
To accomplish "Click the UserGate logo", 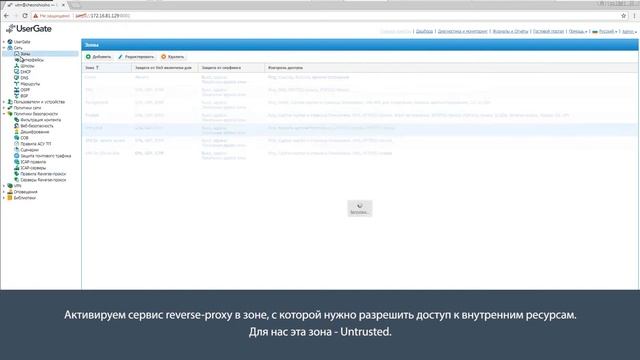I will click(x=29, y=29).
